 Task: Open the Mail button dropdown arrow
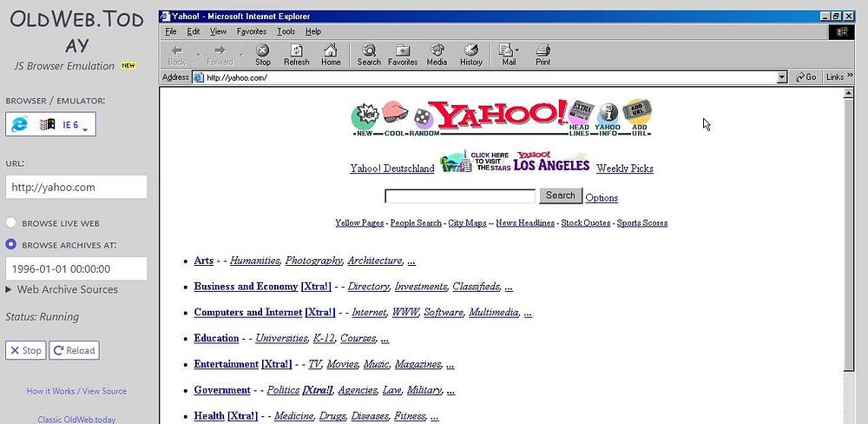517,50
